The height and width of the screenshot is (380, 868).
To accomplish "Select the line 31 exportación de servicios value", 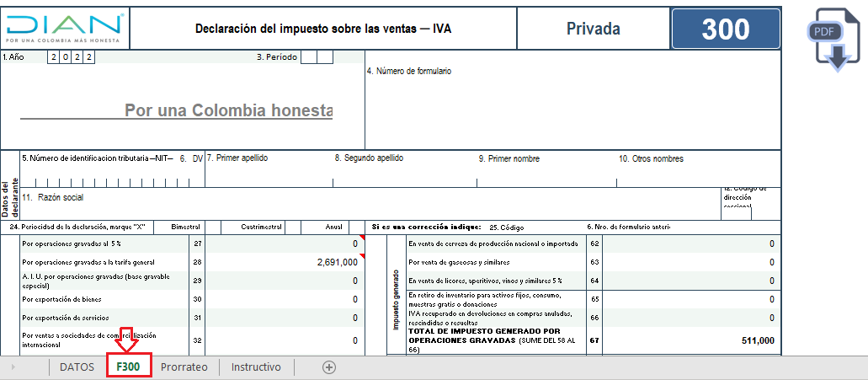I will click(x=285, y=318).
